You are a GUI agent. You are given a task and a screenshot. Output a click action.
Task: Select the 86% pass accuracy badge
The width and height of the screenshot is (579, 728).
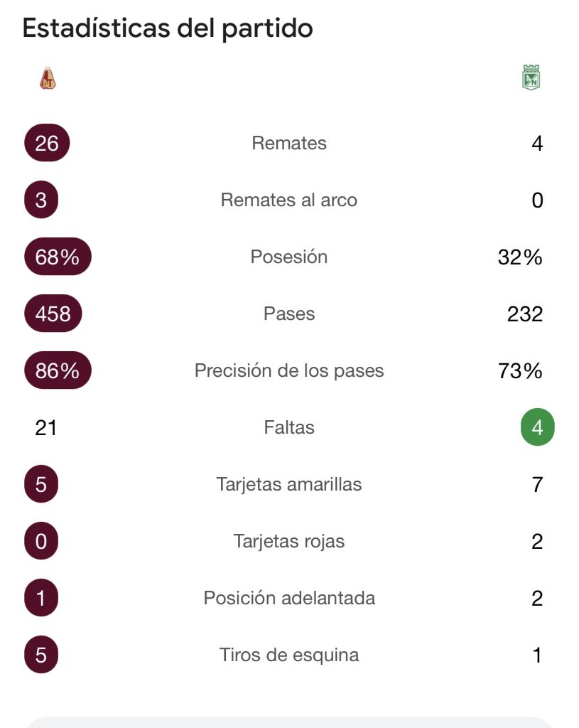[58, 370]
